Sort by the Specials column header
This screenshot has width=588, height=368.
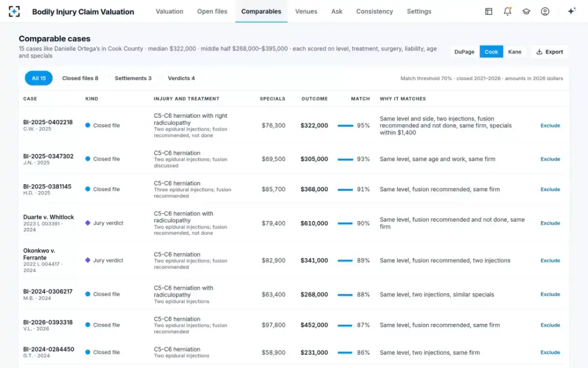272,99
